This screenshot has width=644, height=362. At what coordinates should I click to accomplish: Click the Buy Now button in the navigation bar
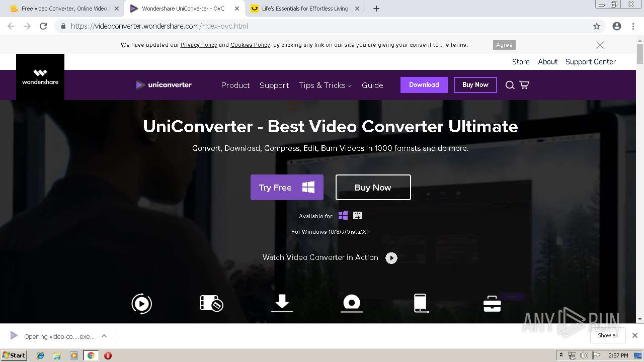[x=475, y=85]
